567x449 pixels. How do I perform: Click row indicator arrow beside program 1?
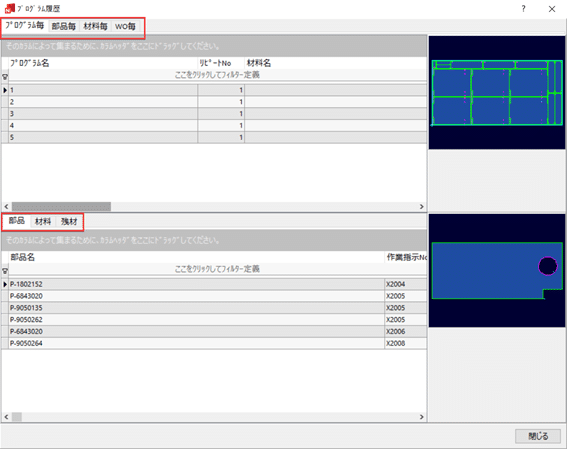(x=5, y=90)
